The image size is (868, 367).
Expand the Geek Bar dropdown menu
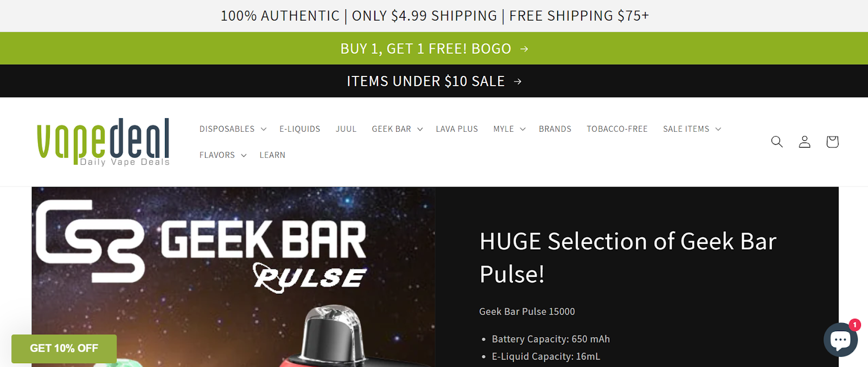(x=397, y=129)
